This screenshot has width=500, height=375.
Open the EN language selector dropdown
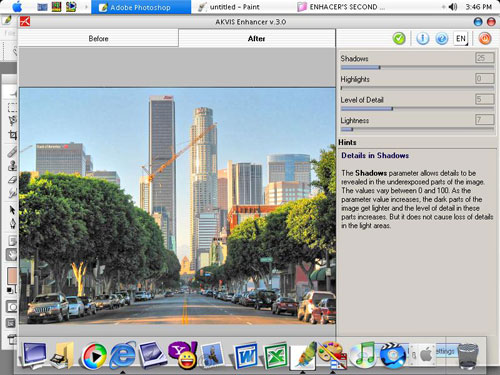tap(461, 39)
